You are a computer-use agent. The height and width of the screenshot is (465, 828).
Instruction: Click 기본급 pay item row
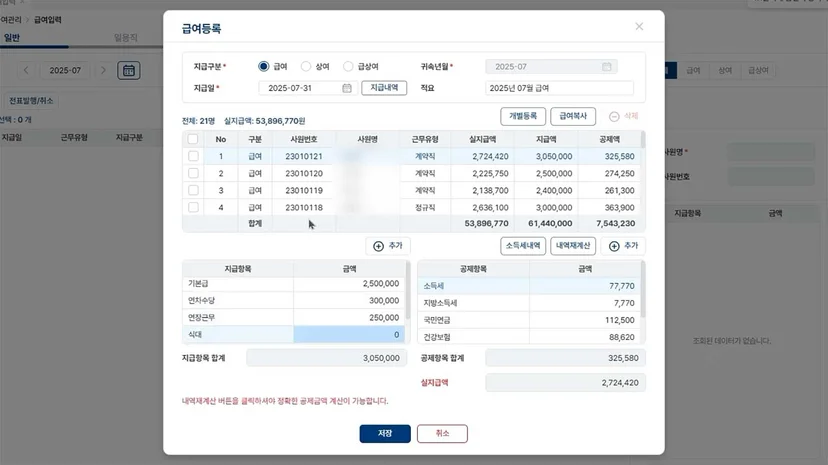[294, 284]
